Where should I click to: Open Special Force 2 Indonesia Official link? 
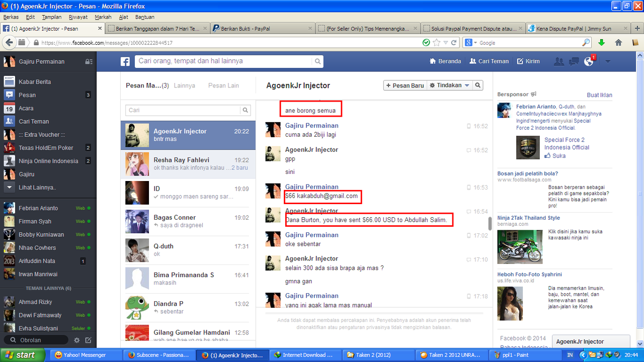pyautogui.click(x=567, y=144)
